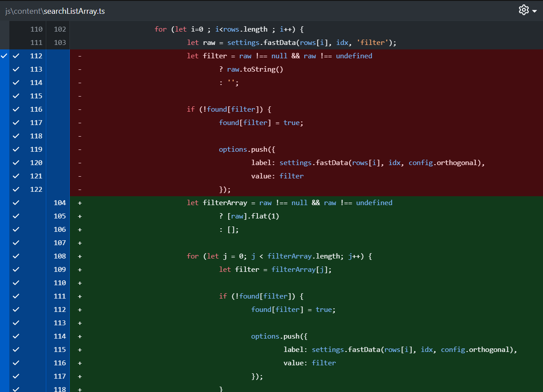Uncheck the checkmark for deleted line 113
The width and height of the screenshot is (543, 392).
click(x=16, y=69)
